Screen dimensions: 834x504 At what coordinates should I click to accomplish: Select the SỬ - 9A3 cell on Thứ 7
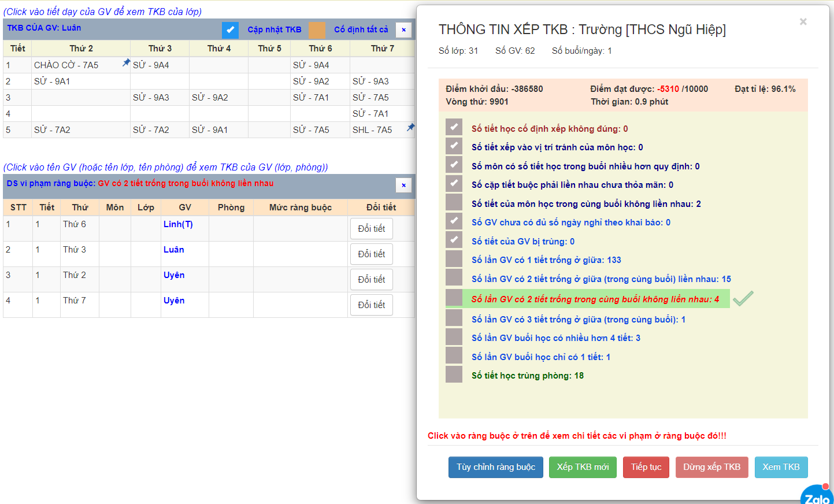(x=370, y=81)
